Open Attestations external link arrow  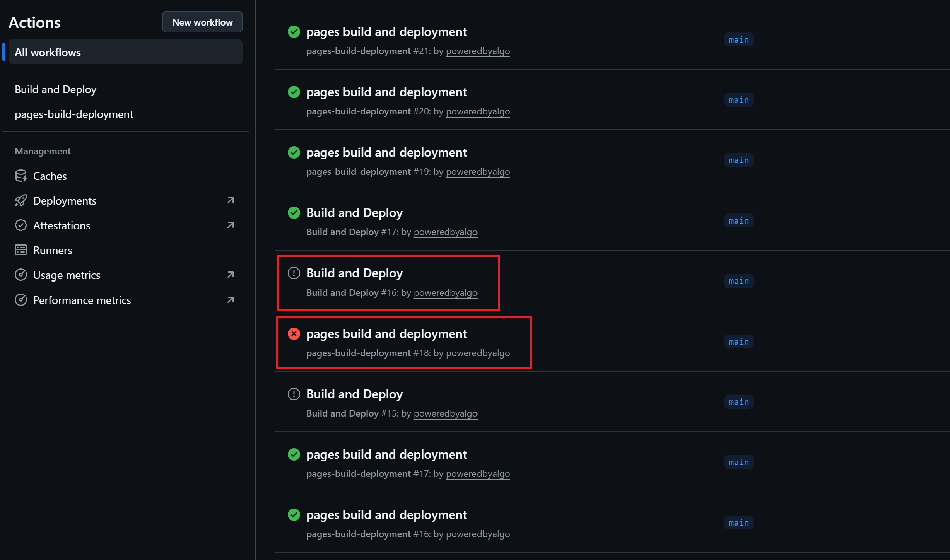pyautogui.click(x=231, y=225)
